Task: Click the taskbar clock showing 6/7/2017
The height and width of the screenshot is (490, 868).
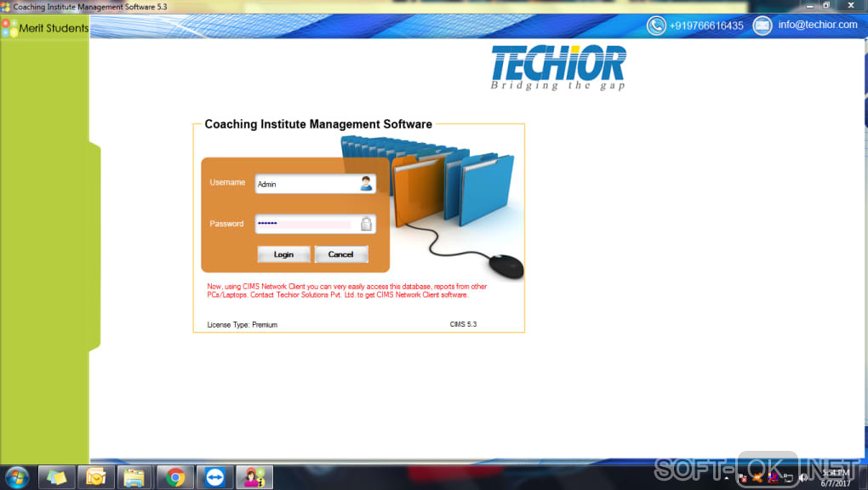Action: (x=836, y=478)
